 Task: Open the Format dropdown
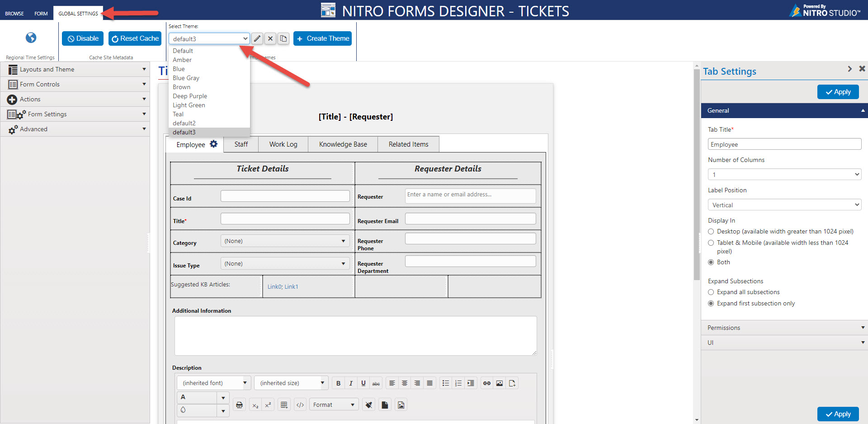[334, 405]
